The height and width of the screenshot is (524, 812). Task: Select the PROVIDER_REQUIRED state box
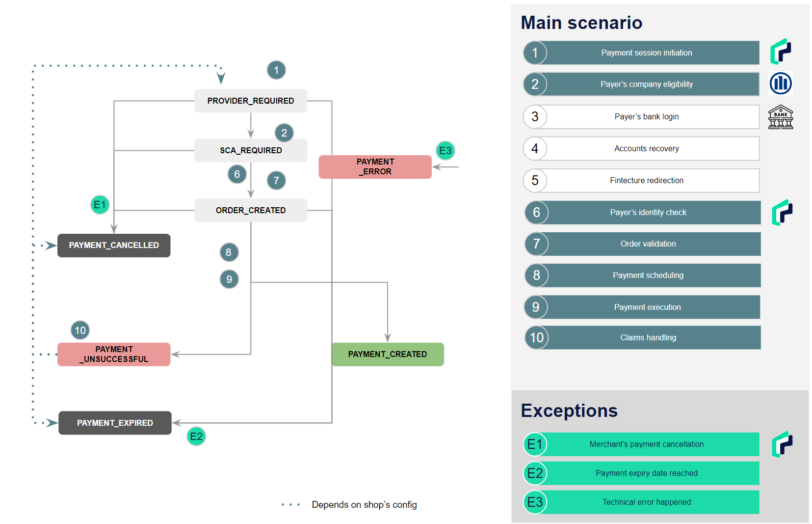point(251,101)
